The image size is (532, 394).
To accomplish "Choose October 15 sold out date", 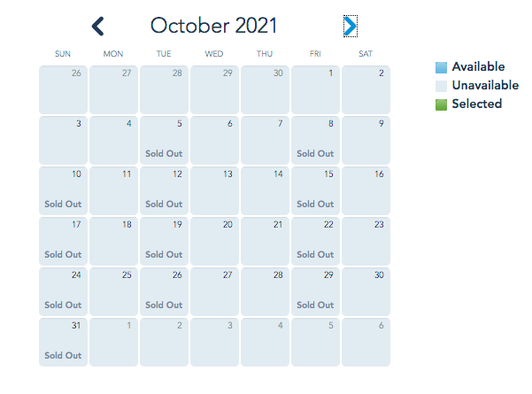I will (315, 189).
